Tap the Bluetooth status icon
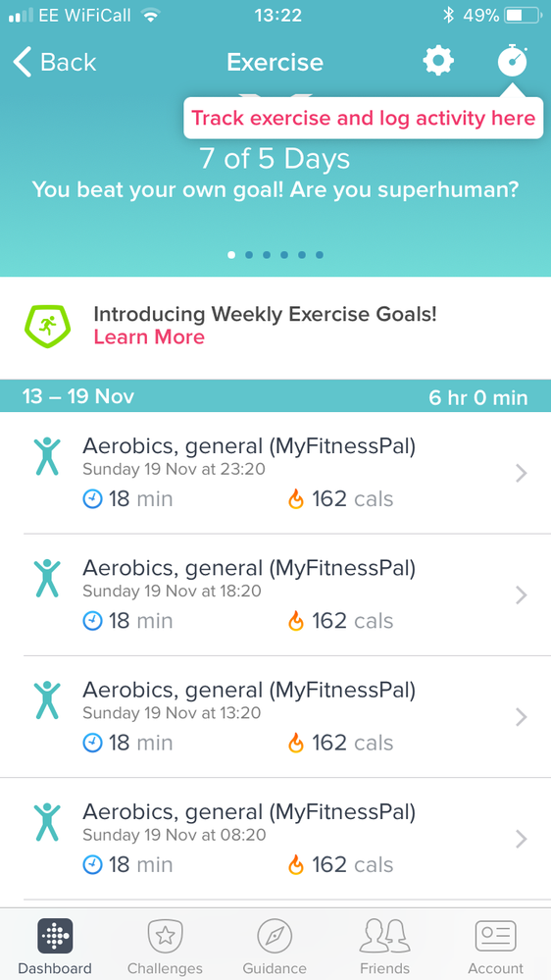Screen dimensions: 551x980 click(447, 15)
